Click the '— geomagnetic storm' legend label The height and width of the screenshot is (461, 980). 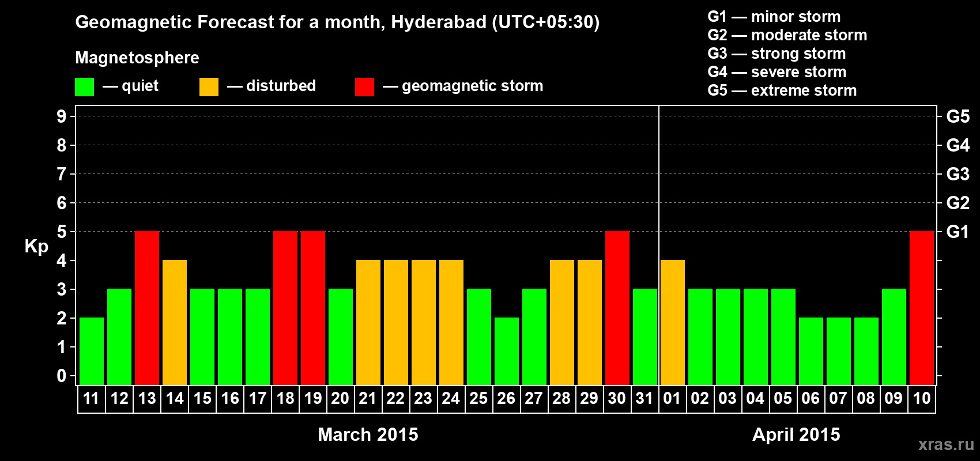(463, 86)
